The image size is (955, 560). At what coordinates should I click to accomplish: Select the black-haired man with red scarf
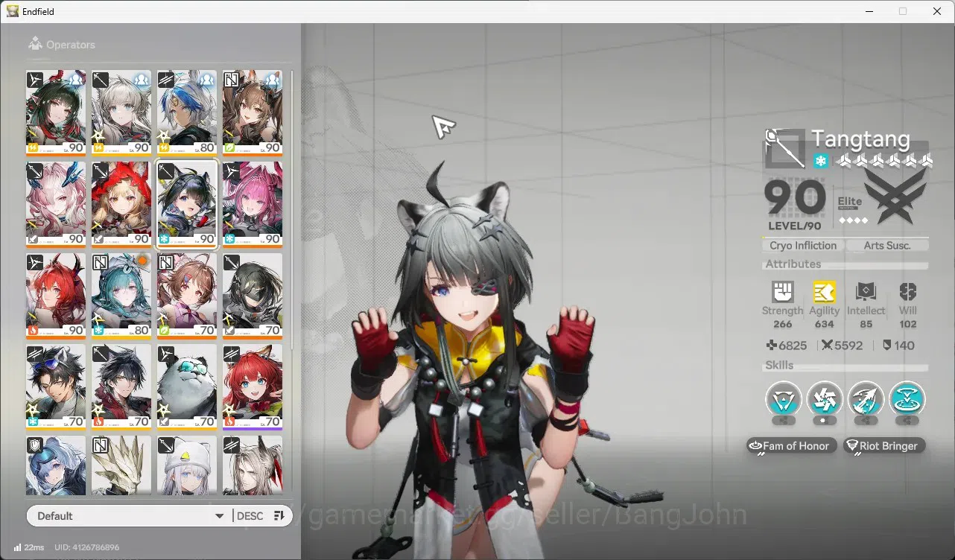point(121,387)
